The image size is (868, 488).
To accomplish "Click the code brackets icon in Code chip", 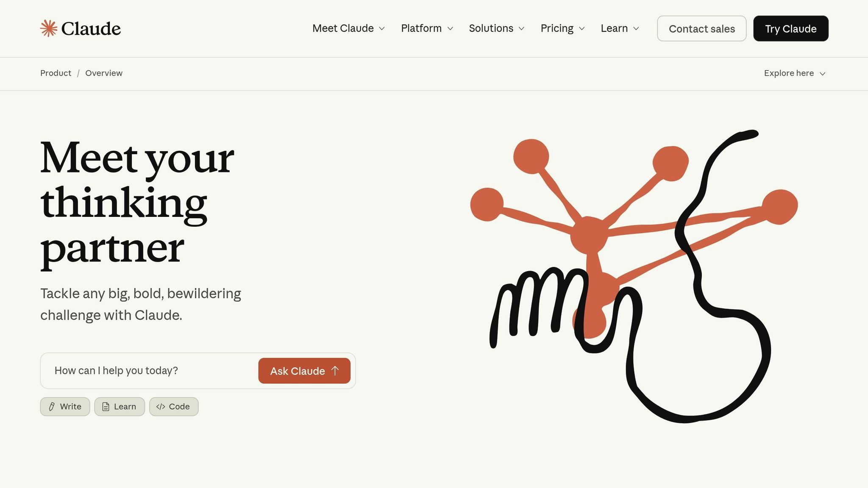I will coord(161,407).
